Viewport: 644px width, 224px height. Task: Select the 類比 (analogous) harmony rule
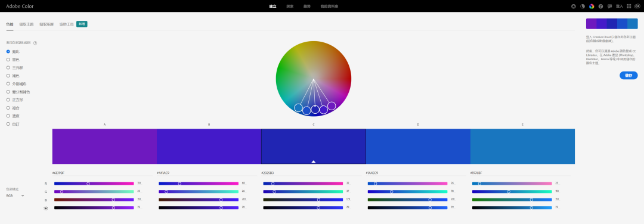(x=13, y=52)
